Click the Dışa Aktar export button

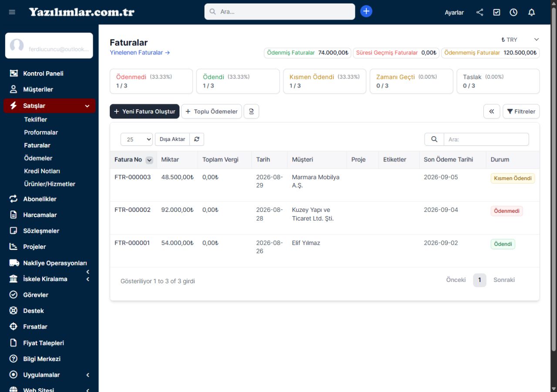click(x=172, y=139)
